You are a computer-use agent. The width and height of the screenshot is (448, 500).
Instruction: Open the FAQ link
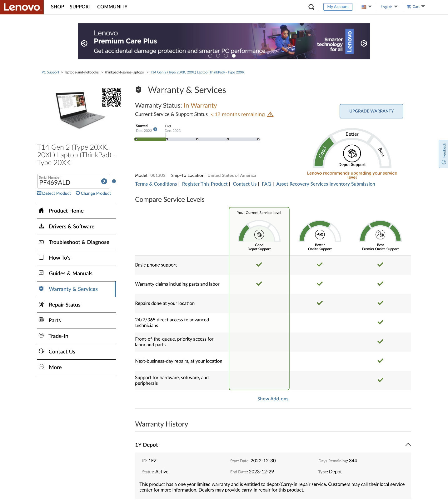pyautogui.click(x=266, y=184)
